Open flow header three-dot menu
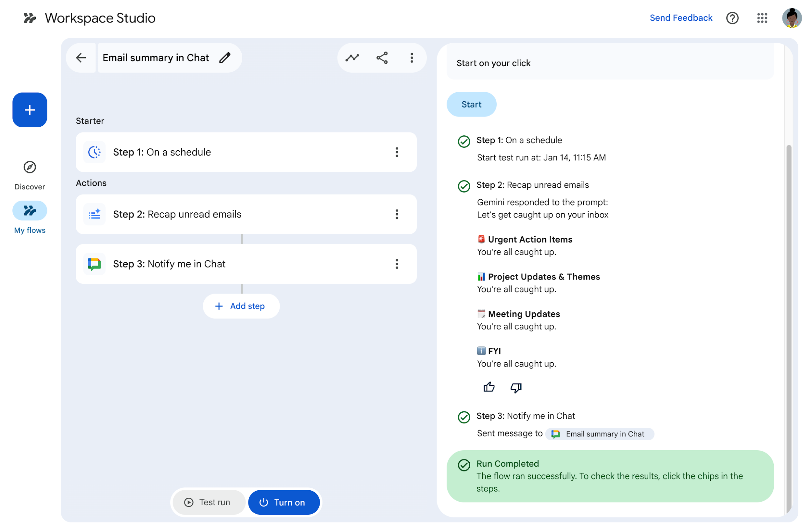Image resolution: width=812 pixels, height=526 pixels. [x=412, y=58]
